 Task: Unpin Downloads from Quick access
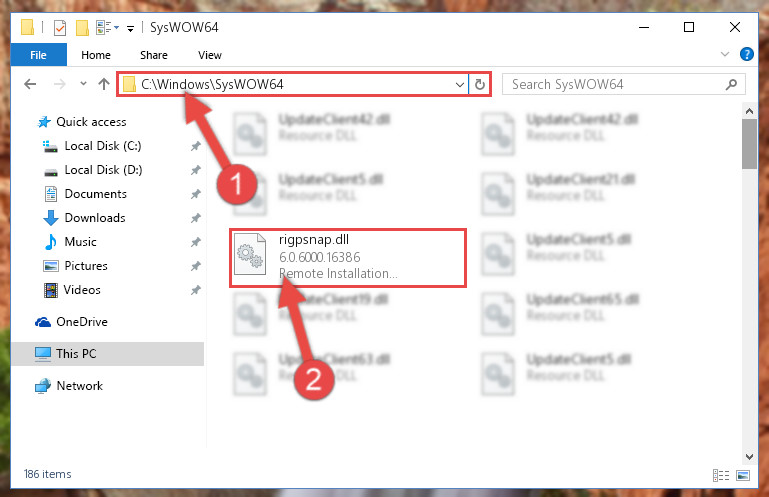pos(196,218)
